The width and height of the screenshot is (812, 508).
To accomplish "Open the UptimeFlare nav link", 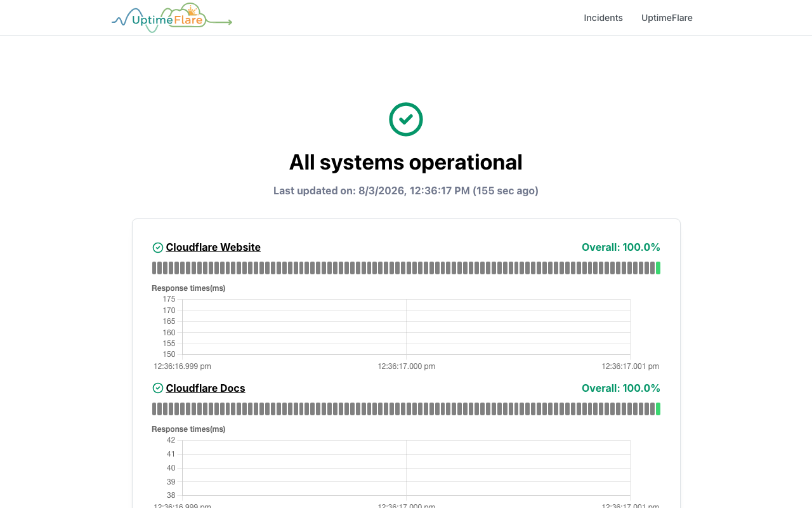I will 667,18.
